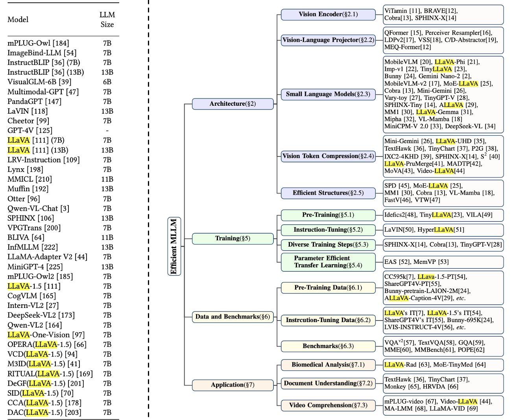The image size is (513, 420).
Task: Click the "MMICL [210]" entry
Action: pyautogui.click(x=30, y=179)
